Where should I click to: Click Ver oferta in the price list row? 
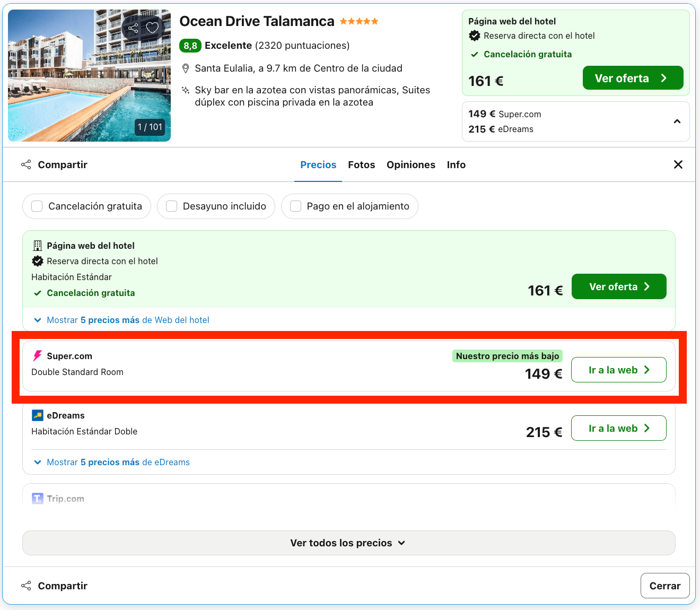coord(619,286)
